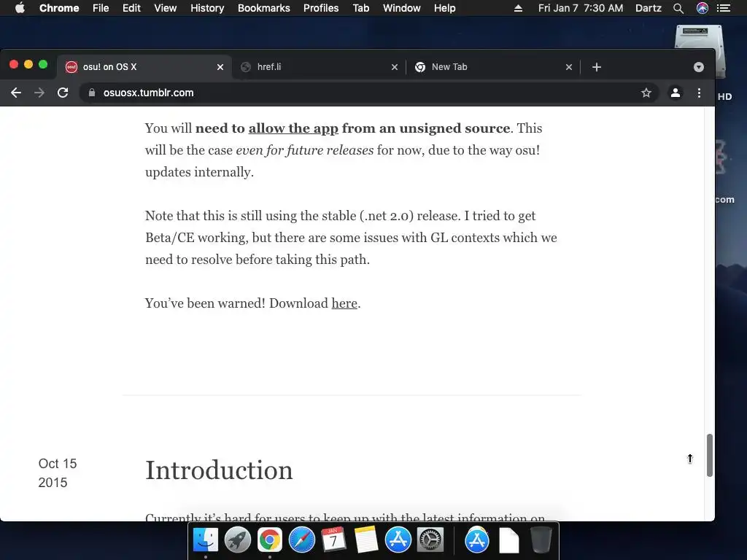View site info via the lock icon
747x560 pixels.
pos(92,93)
